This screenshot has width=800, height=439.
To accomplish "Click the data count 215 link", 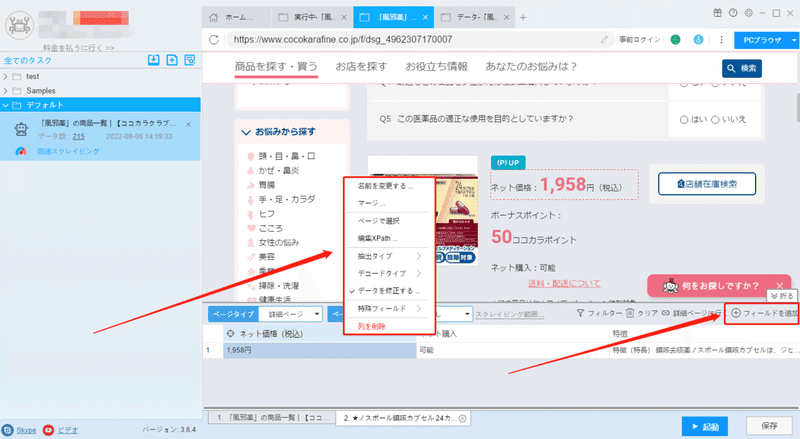I will (x=78, y=137).
